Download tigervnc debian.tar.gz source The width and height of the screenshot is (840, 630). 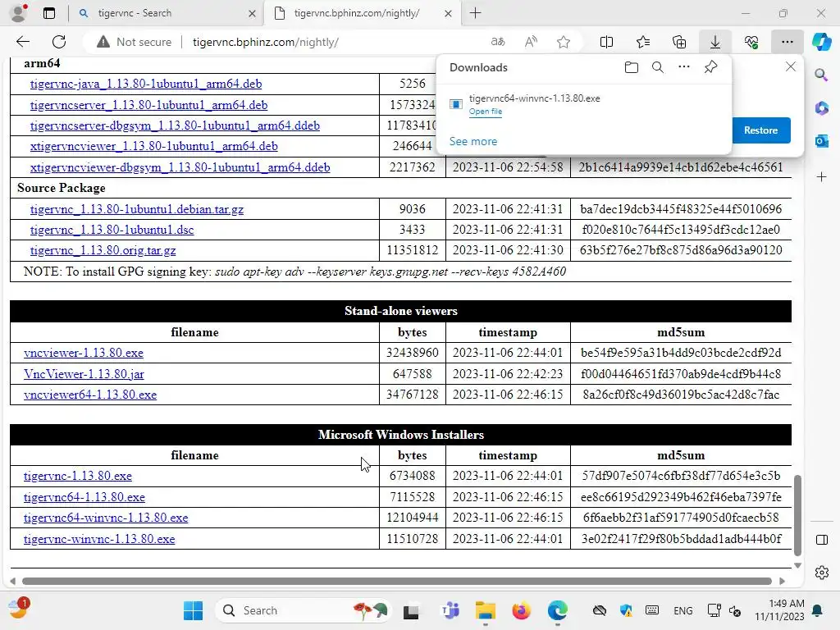[137, 209]
